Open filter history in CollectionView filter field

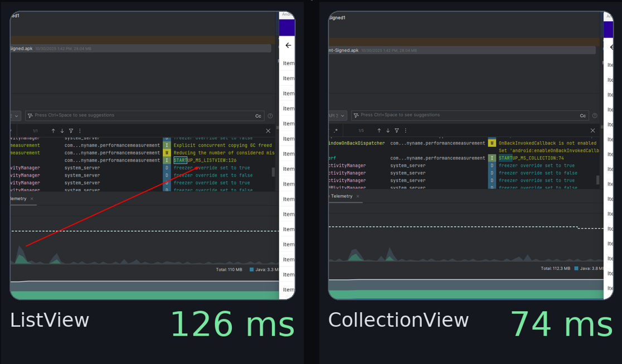pyautogui.click(x=356, y=116)
